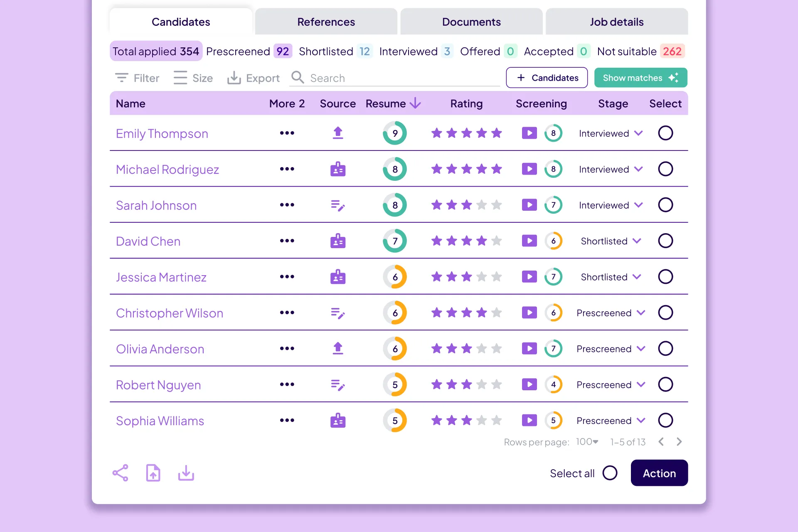Open the three-dot menu for David Chen
Screen dimensions: 798x532
287,241
